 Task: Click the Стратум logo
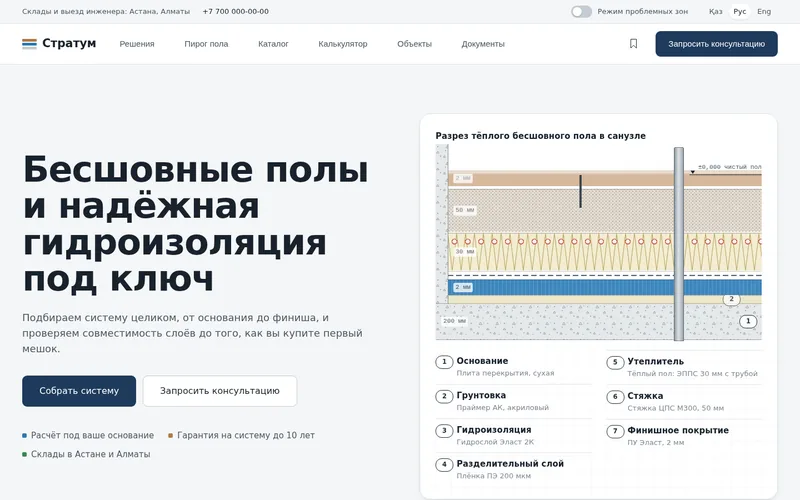[x=59, y=43]
